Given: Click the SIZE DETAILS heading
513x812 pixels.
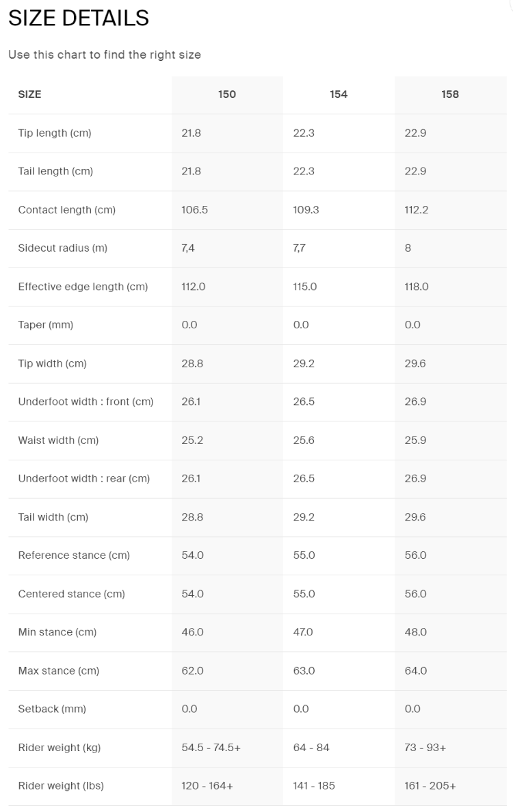Looking at the screenshot, I should (79, 18).
